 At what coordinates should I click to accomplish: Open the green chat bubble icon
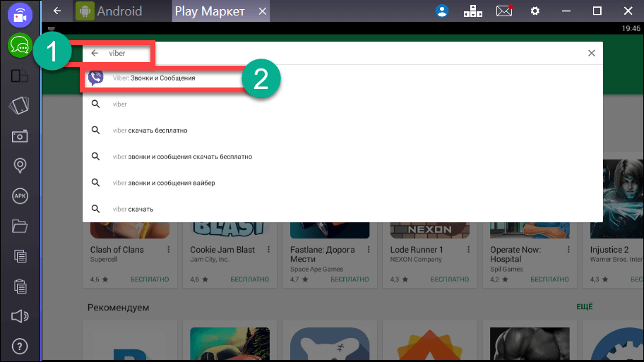tap(20, 46)
